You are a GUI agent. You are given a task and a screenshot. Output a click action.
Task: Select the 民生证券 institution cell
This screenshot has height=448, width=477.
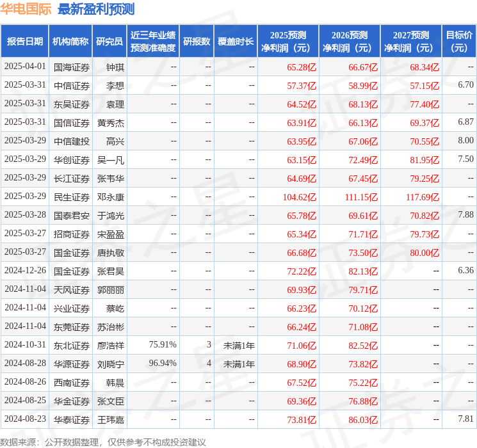pyautogui.click(x=72, y=197)
